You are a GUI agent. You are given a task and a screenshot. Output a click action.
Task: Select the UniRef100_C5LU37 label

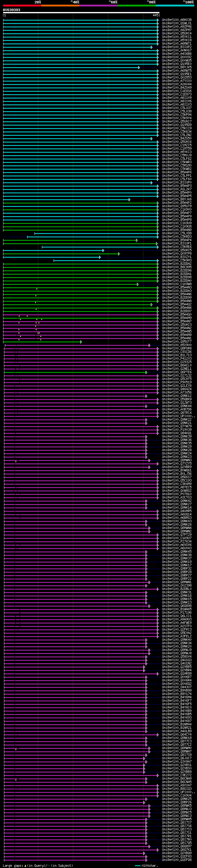pos(177,108)
